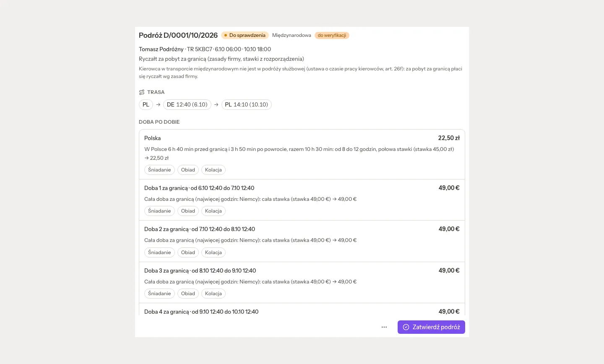Click the Do sprawdzenia status badge
The width and height of the screenshot is (604, 364).
coord(245,35)
